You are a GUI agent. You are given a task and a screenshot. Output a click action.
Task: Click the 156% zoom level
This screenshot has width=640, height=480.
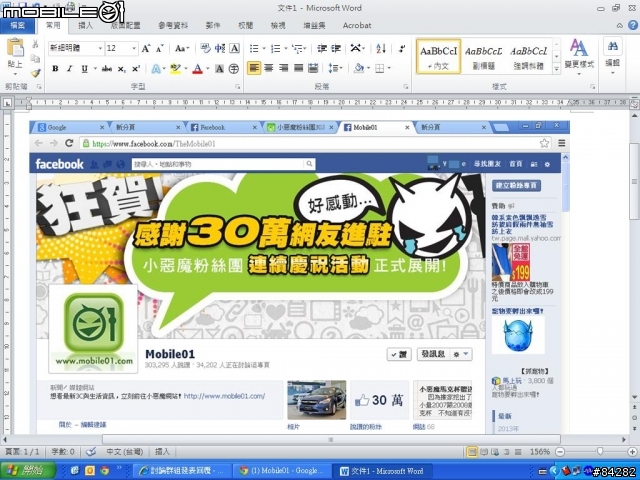tap(540, 452)
